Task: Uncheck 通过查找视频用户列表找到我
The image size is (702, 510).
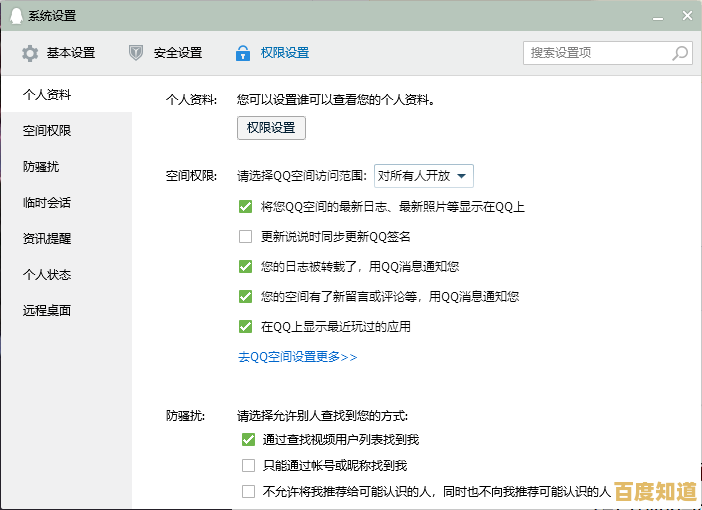Action: (249, 440)
